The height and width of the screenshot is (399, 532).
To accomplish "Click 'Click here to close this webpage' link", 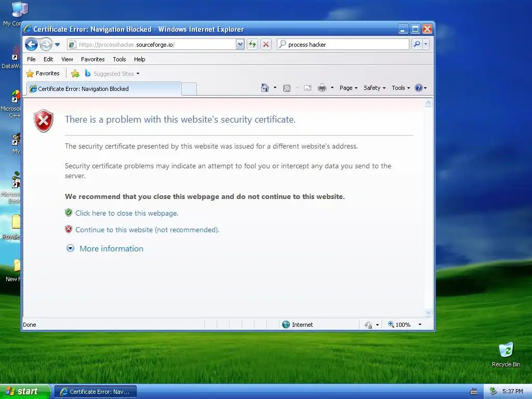I will (127, 213).
